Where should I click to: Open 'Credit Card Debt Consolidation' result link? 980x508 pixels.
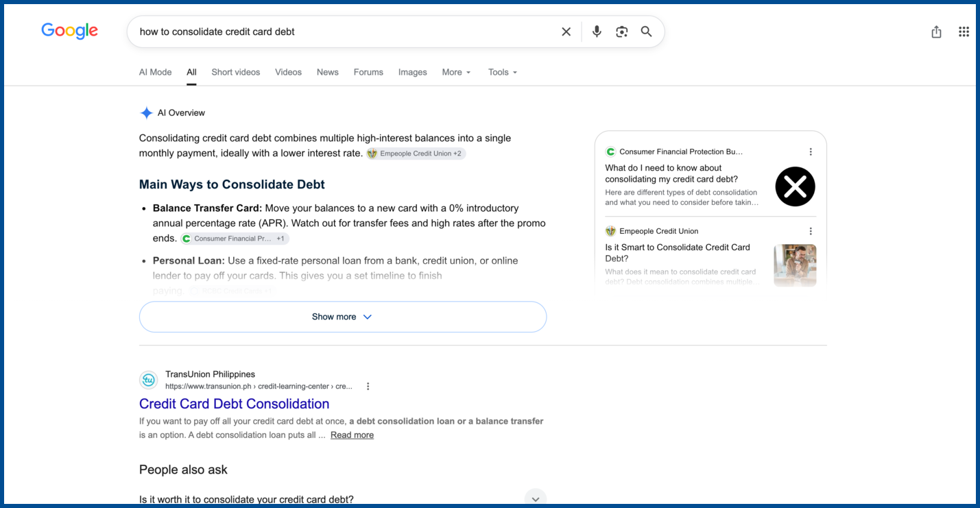pos(235,404)
